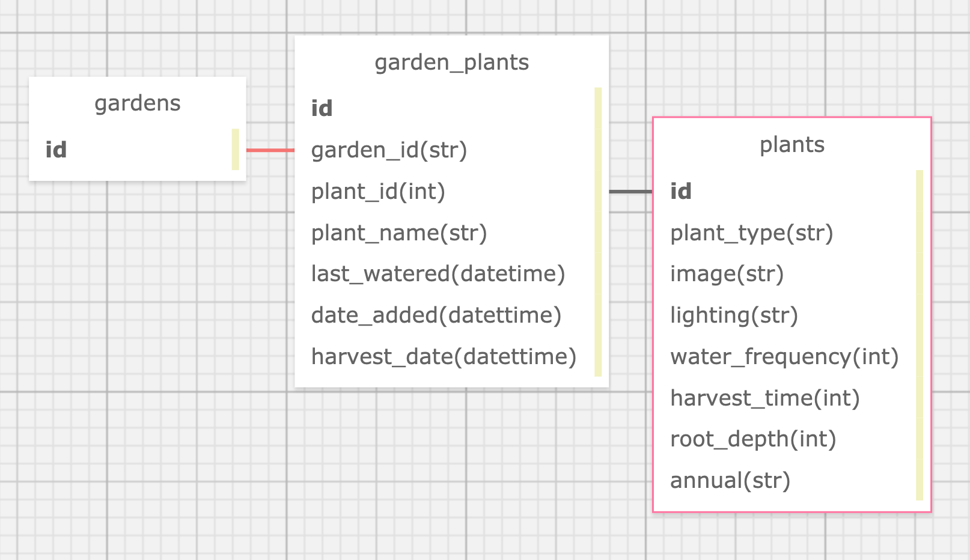The width and height of the screenshot is (970, 560).
Task: Select the garden_plants table header
Action: (x=451, y=62)
